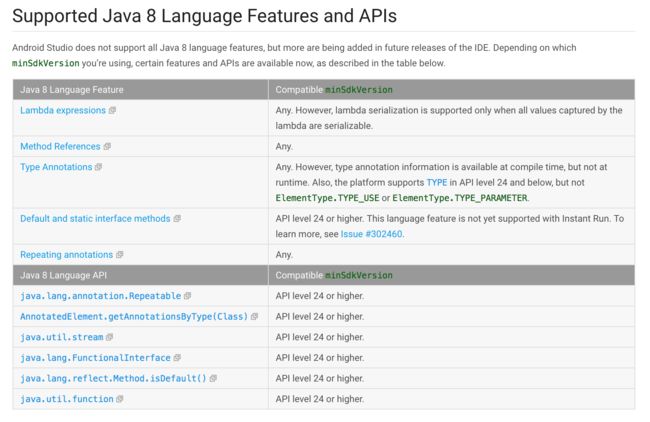Click external-link icon next to Method References

pyautogui.click(x=107, y=146)
